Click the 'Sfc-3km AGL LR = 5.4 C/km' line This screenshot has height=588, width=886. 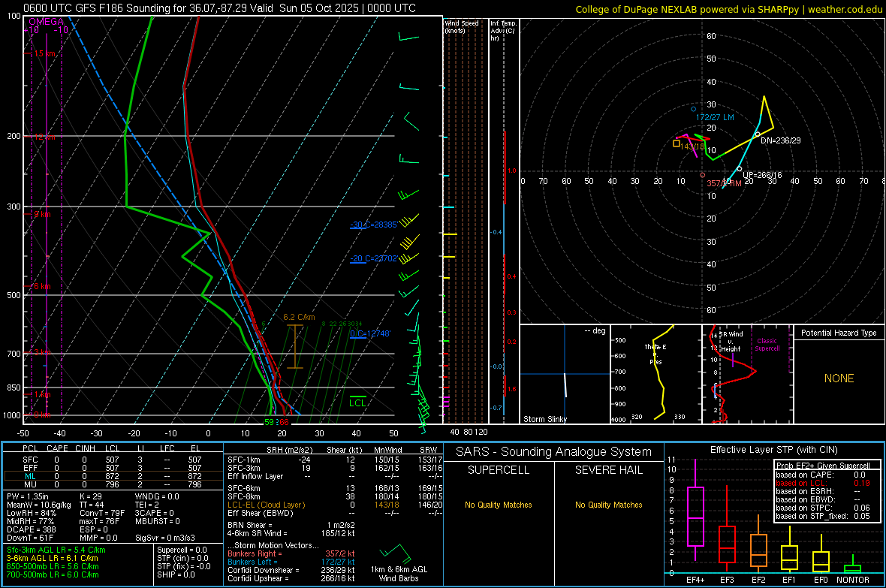pos(56,550)
